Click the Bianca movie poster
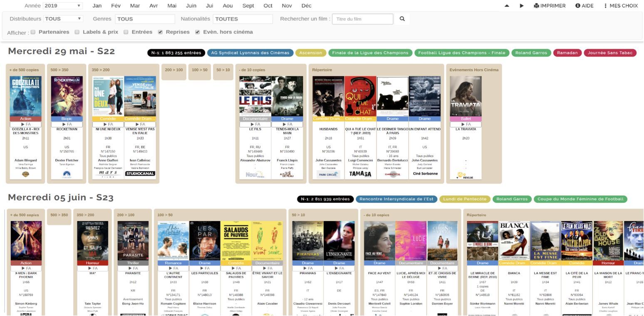The width and height of the screenshot is (644, 316). pyautogui.click(x=514, y=241)
